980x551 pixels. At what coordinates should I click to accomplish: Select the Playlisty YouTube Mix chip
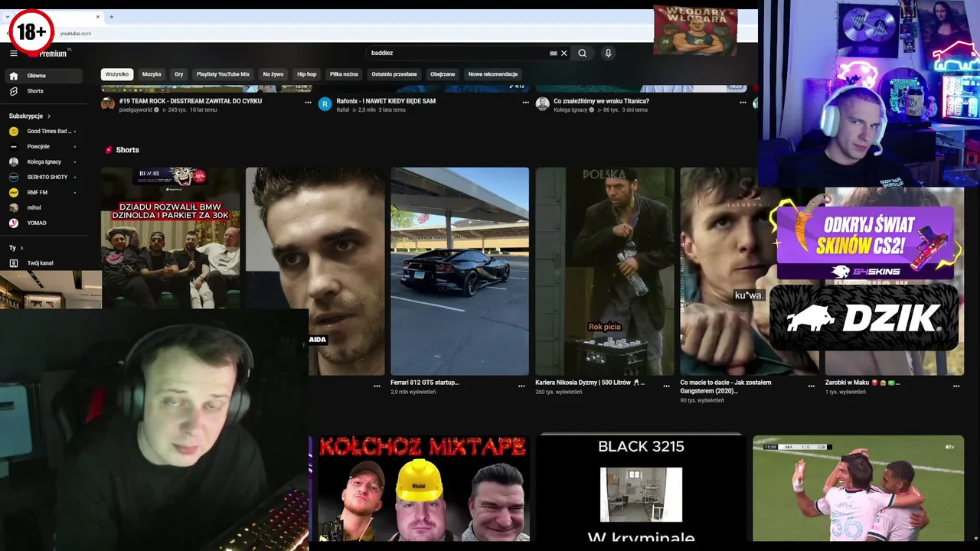pyautogui.click(x=223, y=74)
